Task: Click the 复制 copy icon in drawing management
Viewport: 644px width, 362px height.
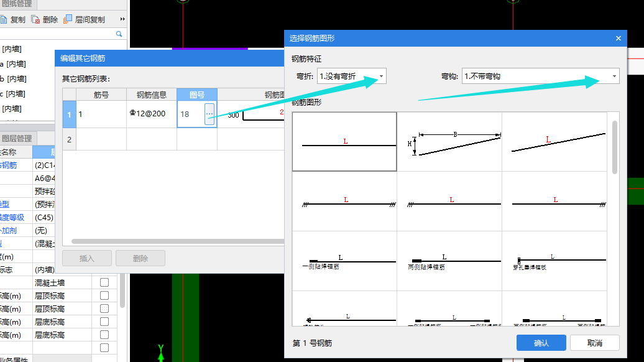Action: (3, 19)
